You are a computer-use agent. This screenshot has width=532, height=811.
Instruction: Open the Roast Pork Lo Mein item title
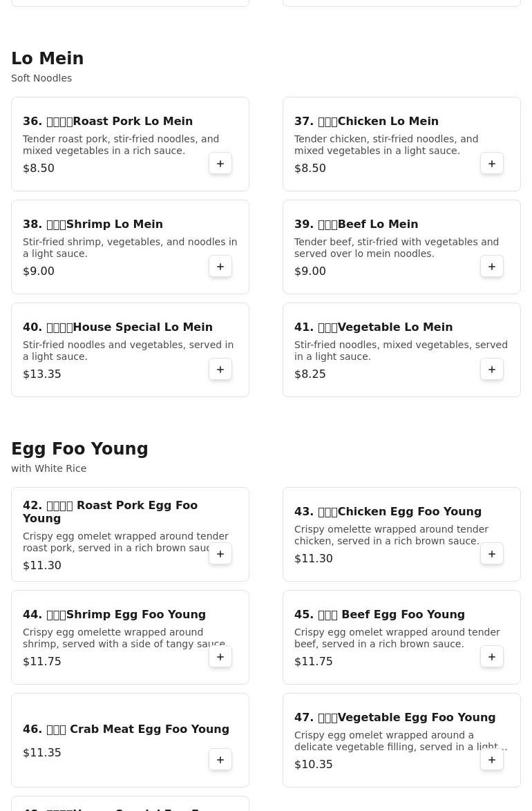pos(108,121)
